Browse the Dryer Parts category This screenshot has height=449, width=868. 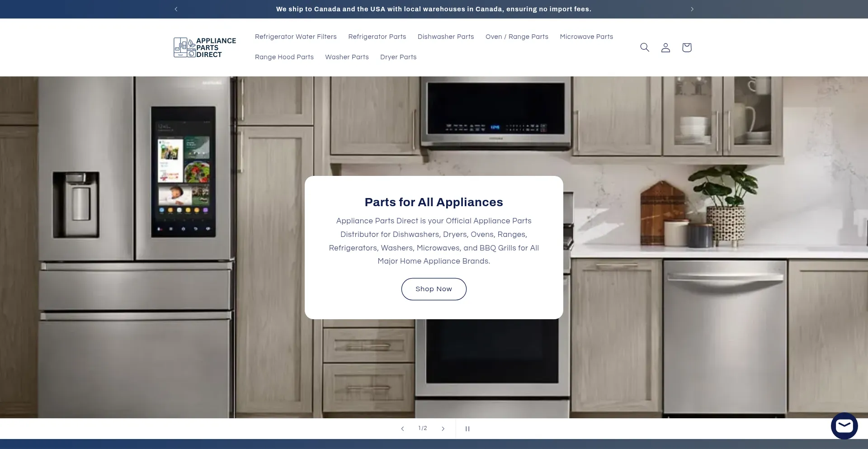click(398, 57)
